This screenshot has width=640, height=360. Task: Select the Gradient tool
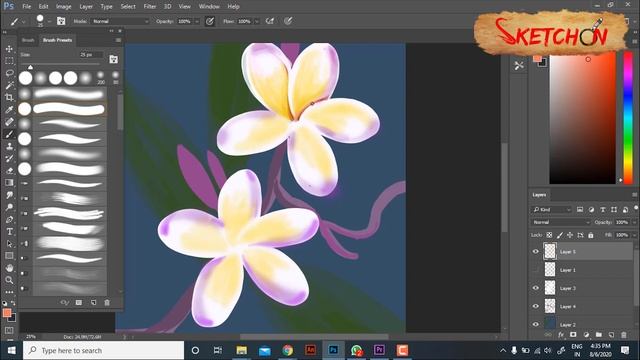[x=9, y=182]
